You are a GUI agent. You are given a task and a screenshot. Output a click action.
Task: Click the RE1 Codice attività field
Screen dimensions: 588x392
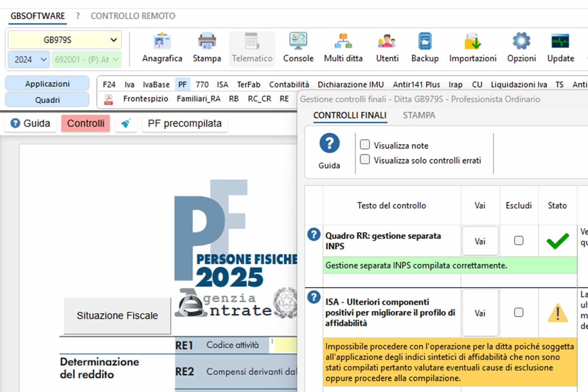point(285,345)
